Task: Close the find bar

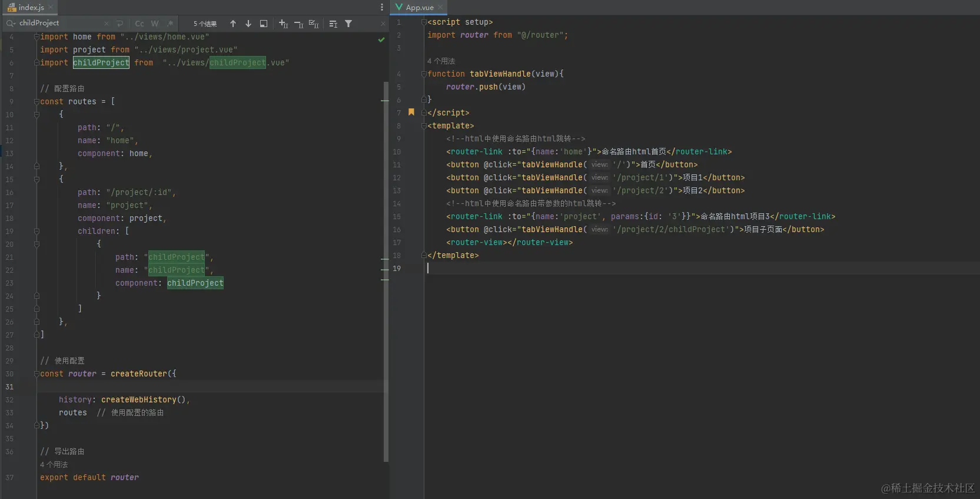Action: pos(383,24)
